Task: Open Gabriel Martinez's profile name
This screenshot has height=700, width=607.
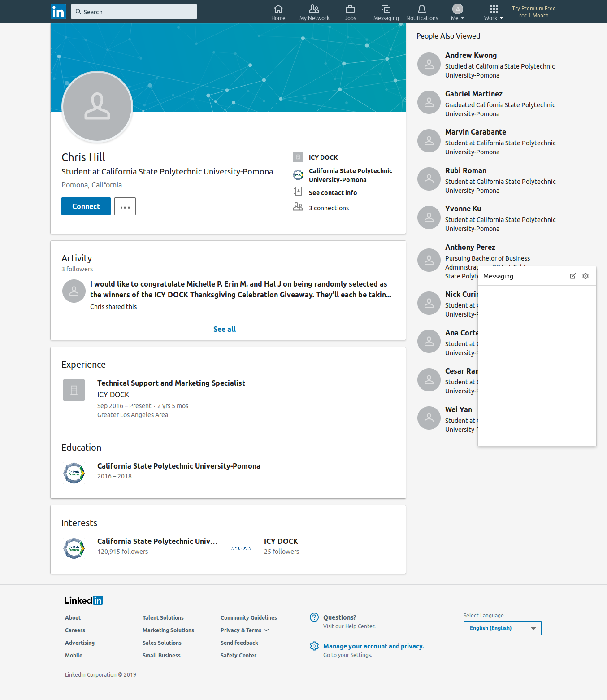Action: (474, 94)
